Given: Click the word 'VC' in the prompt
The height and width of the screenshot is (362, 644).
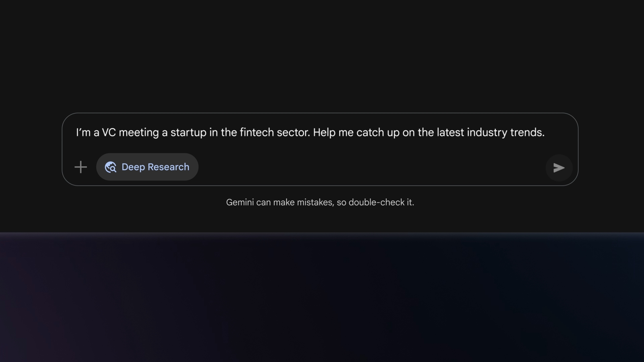Looking at the screenshot, I should [x=109, y=132].
